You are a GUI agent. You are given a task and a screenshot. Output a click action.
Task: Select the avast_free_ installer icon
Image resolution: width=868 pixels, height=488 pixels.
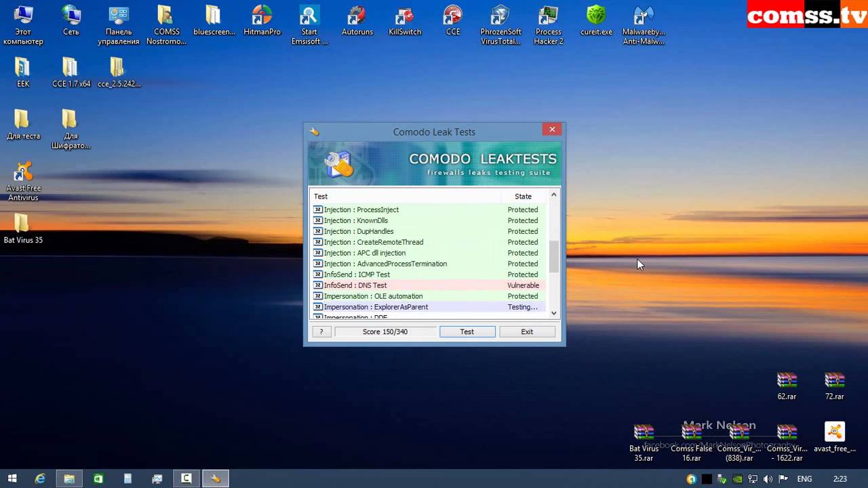pos(835,437)
